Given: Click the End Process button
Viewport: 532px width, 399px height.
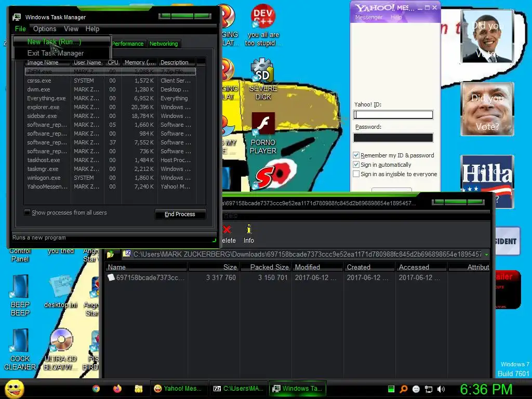Looking at the screenshot, I should click(180, 214).
